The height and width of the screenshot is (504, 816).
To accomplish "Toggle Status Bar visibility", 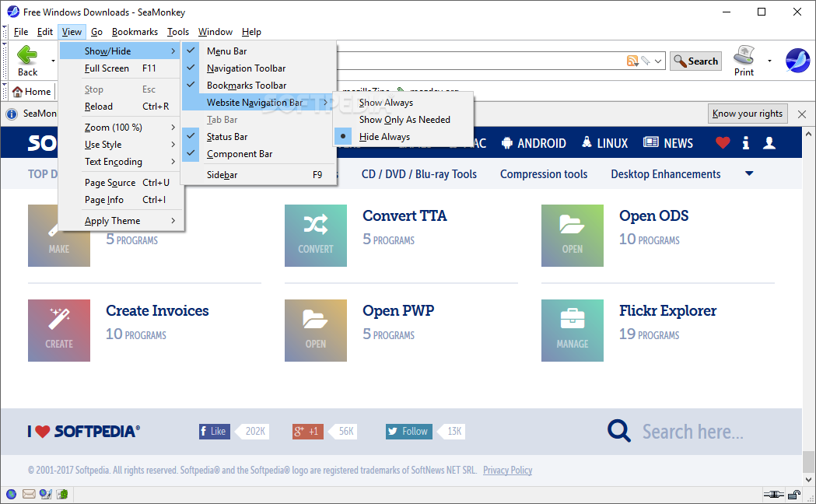I will pos(258,137).
